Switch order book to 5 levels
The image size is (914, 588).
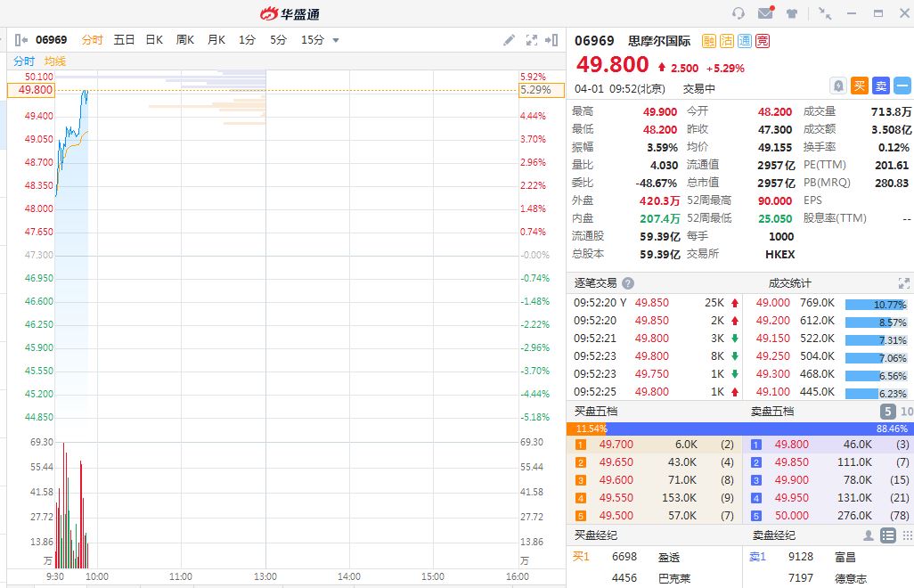click(887, 412)
